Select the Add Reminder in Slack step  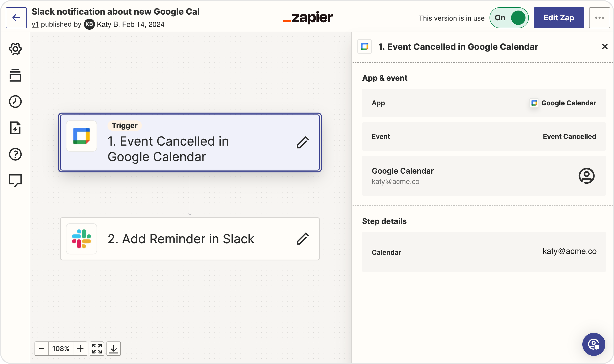coord(190,239)
